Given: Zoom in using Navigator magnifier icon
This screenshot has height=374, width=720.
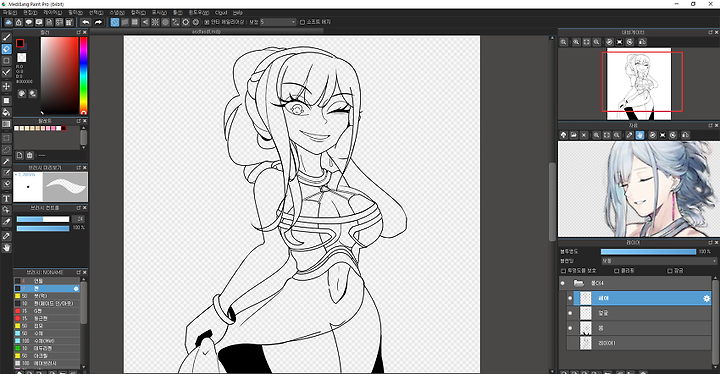Looking at the screenshot, I should click(576, 42).
